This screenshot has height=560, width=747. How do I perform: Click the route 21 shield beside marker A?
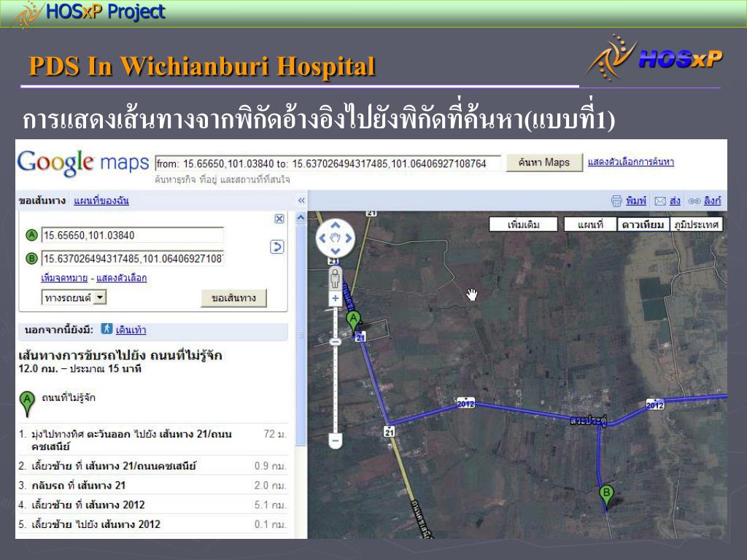360,337
